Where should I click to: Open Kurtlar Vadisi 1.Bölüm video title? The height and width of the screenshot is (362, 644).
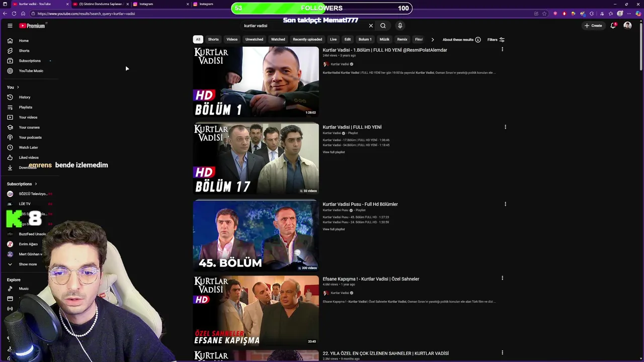coord(385,50)
